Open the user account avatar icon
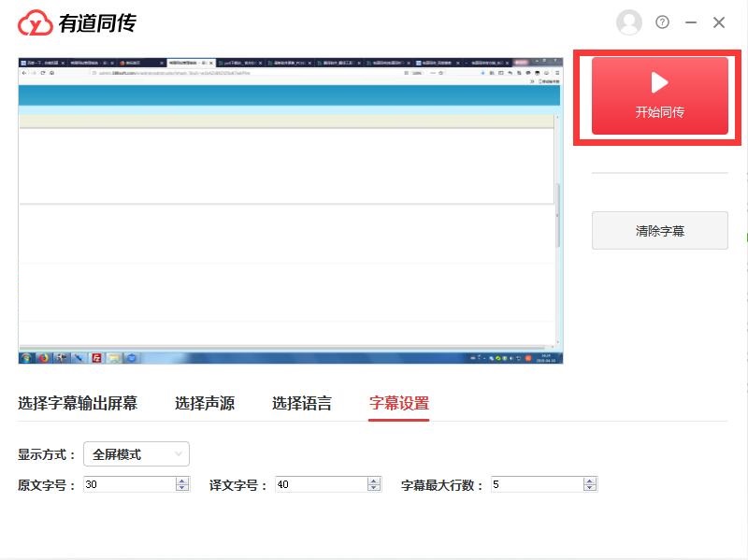748x560 pixels. (x=629, y=22)
